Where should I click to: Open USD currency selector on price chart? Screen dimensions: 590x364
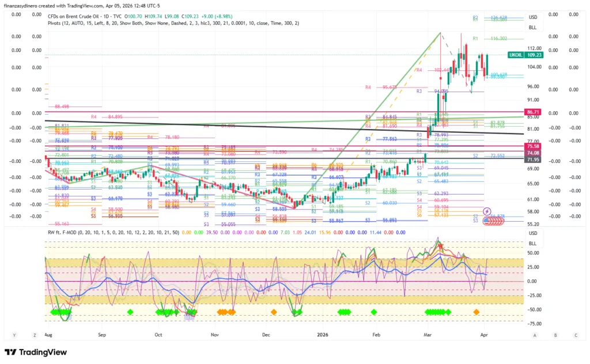click(532, 17)
